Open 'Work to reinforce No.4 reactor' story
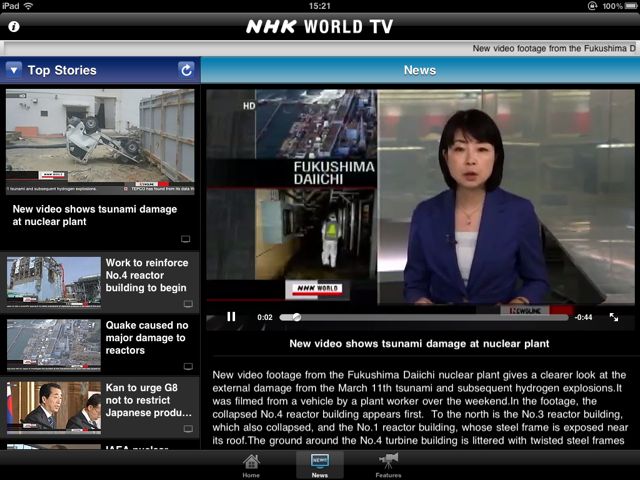This screenshot has width=640, height=480. point(100,282)
